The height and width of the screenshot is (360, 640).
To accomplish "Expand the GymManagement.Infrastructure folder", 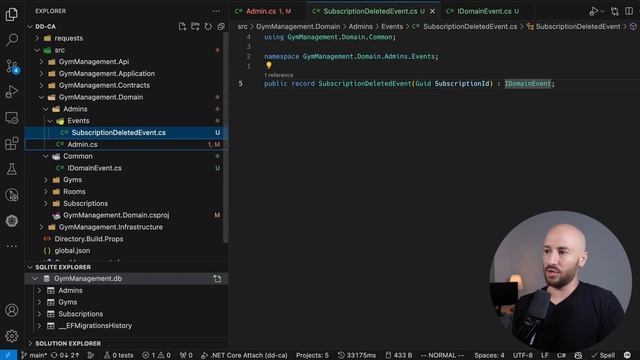I will 41,227.
